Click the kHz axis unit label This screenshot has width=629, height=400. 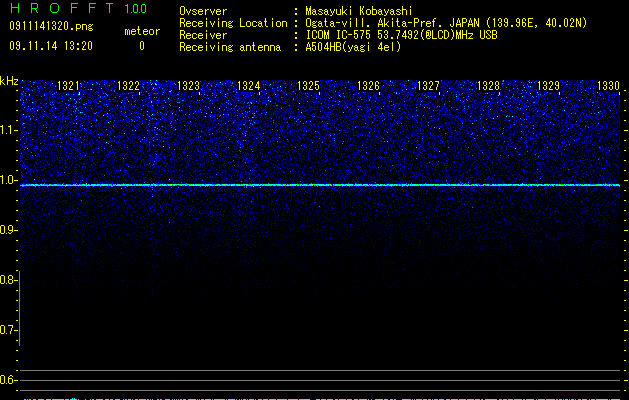9,81
